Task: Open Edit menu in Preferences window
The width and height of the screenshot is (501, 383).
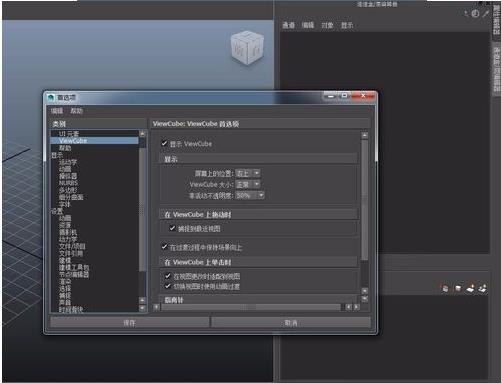Action: 57,111
